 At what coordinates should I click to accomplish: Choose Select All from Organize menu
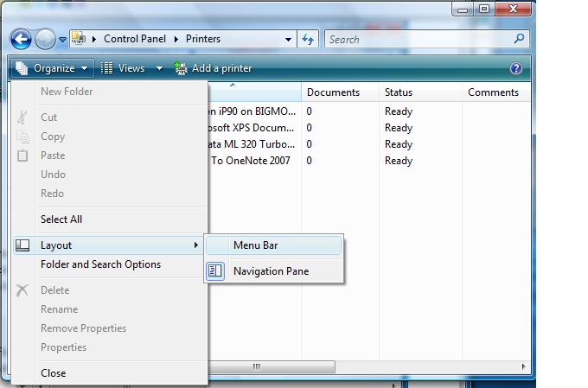point(61,219)
